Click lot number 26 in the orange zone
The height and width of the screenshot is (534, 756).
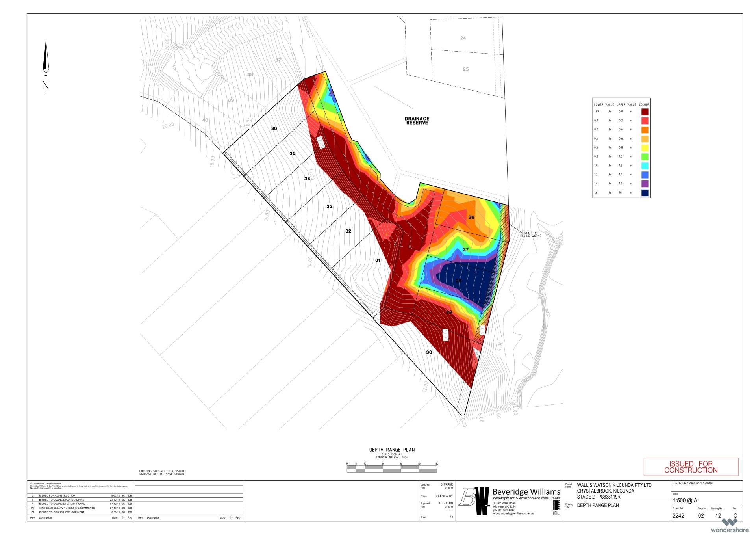coord(471,217)
